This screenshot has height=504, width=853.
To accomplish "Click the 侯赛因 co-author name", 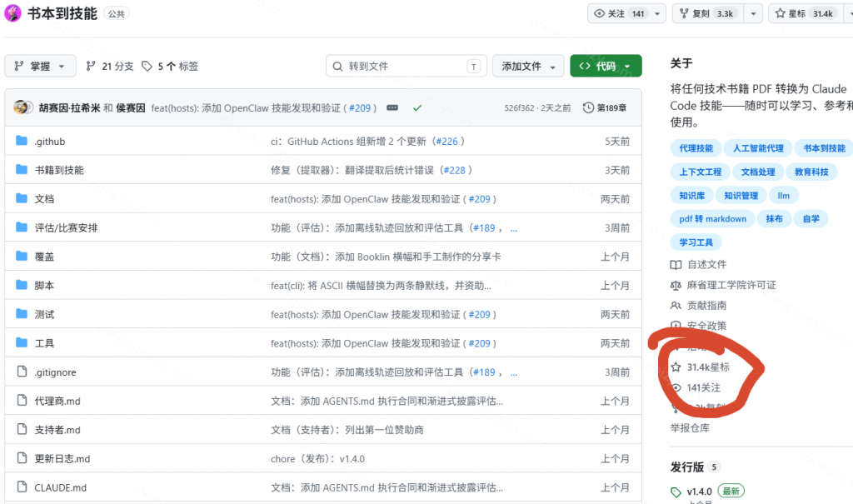I will click(x=131, y=107).
